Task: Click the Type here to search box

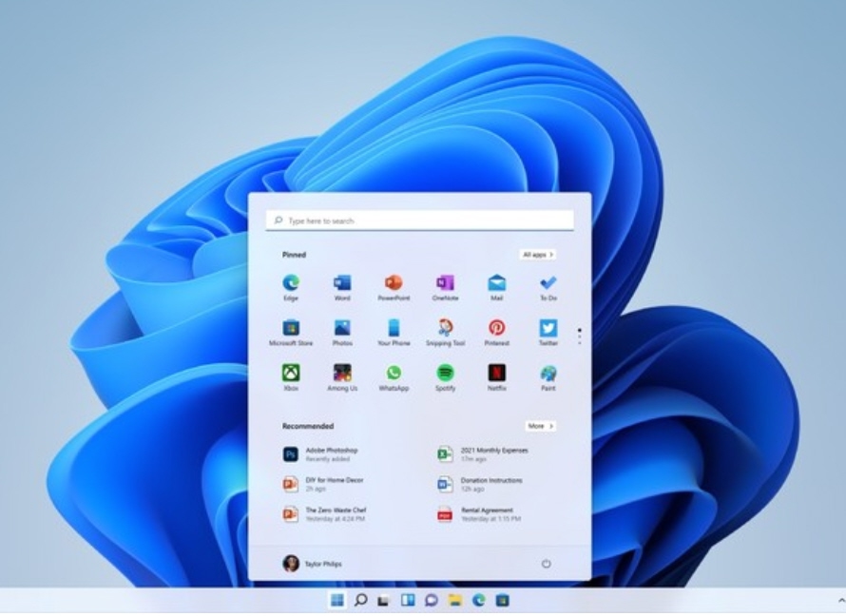Action: click(420, 221)
